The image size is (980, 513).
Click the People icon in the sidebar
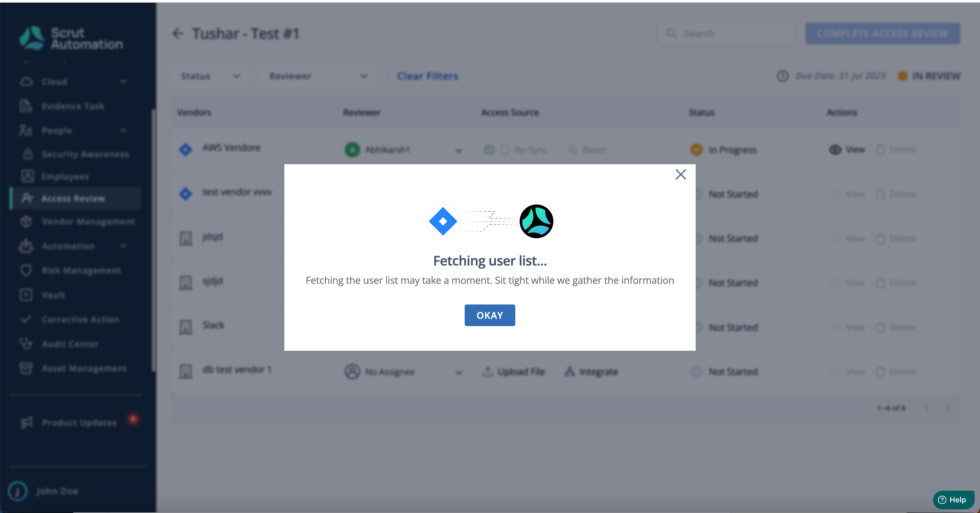coord(26,131)
